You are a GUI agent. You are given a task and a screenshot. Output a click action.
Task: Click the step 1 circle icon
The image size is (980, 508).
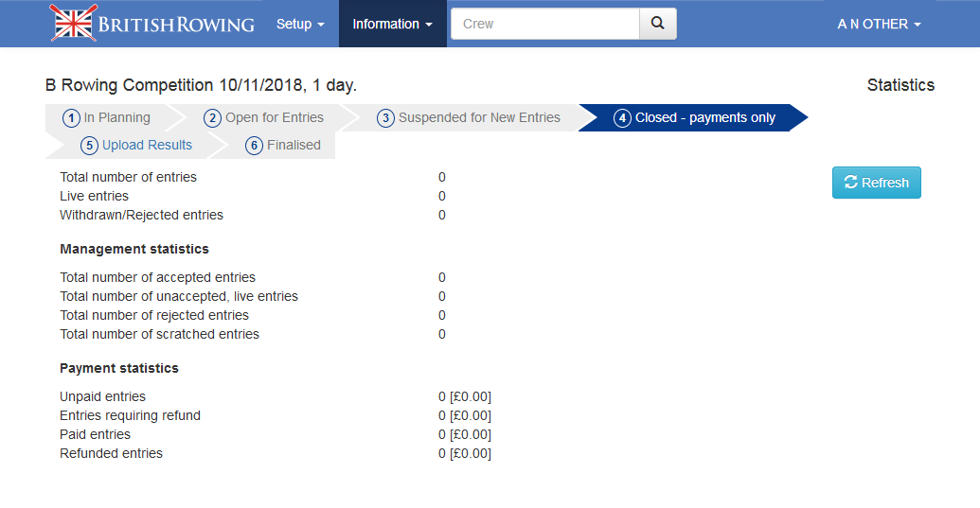pyautogui.click(x=71, y=118)
